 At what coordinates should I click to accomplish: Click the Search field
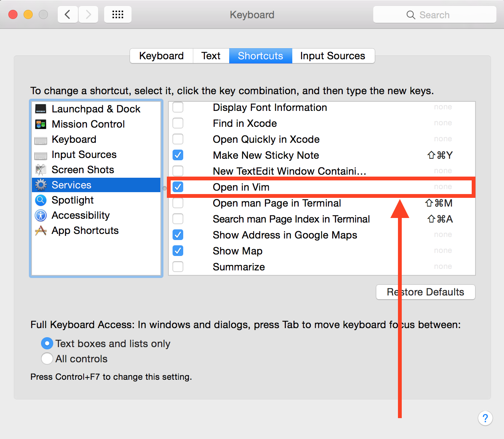tap(434, 15)
